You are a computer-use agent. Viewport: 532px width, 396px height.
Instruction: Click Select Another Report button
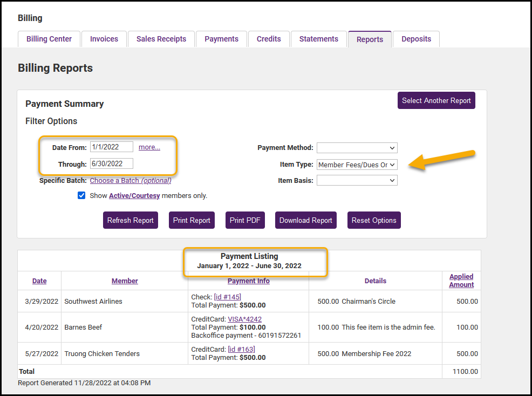[x=436, y=100]
